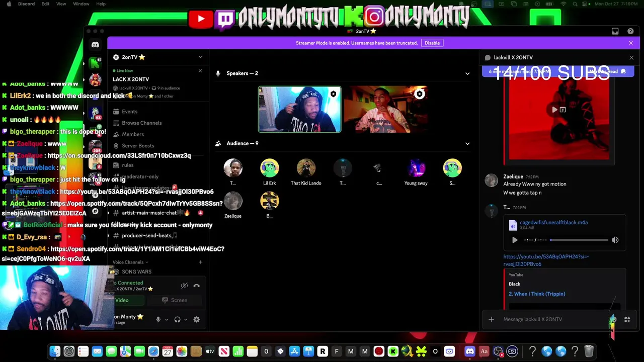Open microphone input device options arrow
This screenshot has height=362, width=644.
coord(166,319)
